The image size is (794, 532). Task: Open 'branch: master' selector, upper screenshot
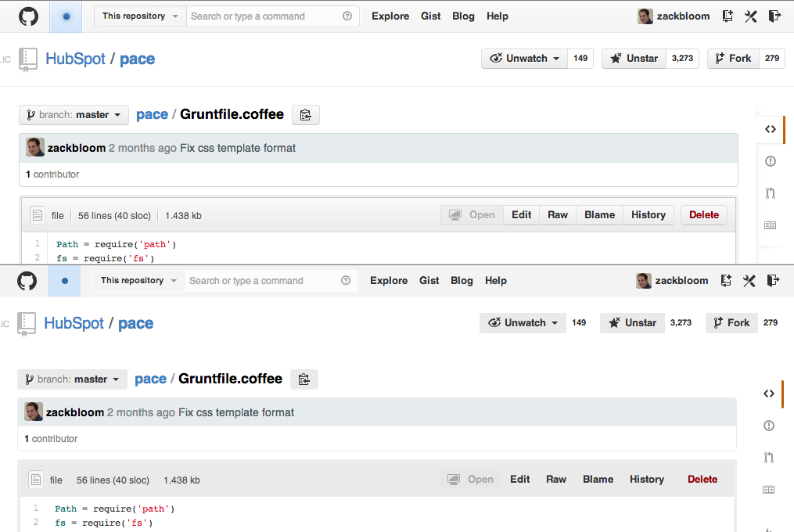point(74,115)
